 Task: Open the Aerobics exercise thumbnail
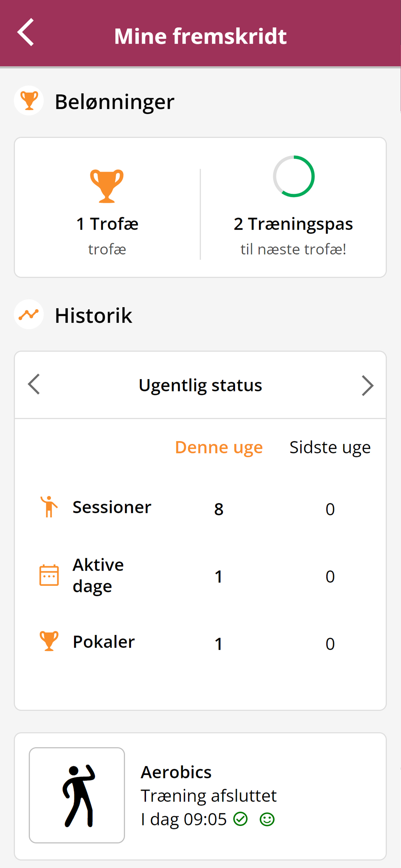[77, 795]
